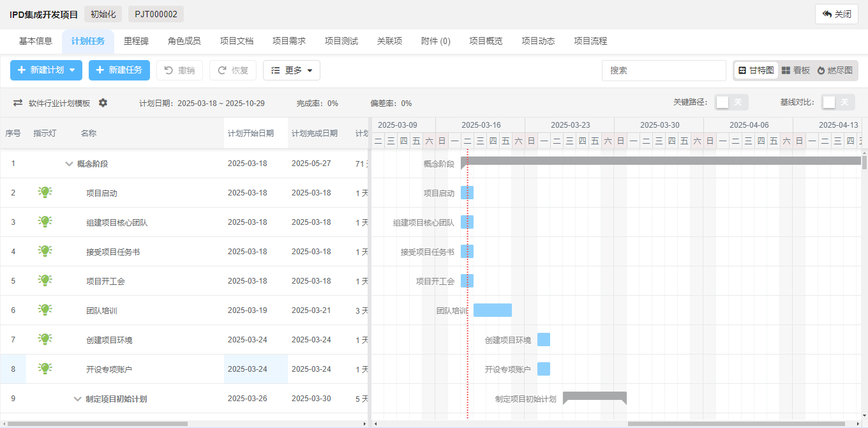Click the settings gear beside 软件行业计划模板
This screenshot has width=868, height=428.
click(x=103, y=103)
